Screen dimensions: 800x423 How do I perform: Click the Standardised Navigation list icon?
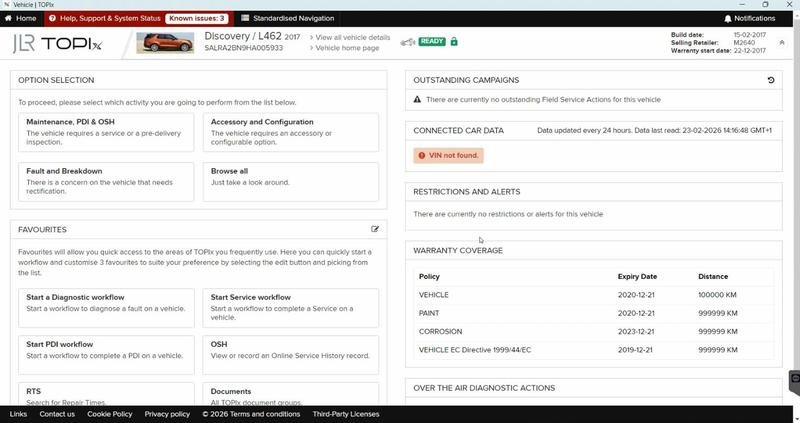pyautogui.click(x=245, y=18)
